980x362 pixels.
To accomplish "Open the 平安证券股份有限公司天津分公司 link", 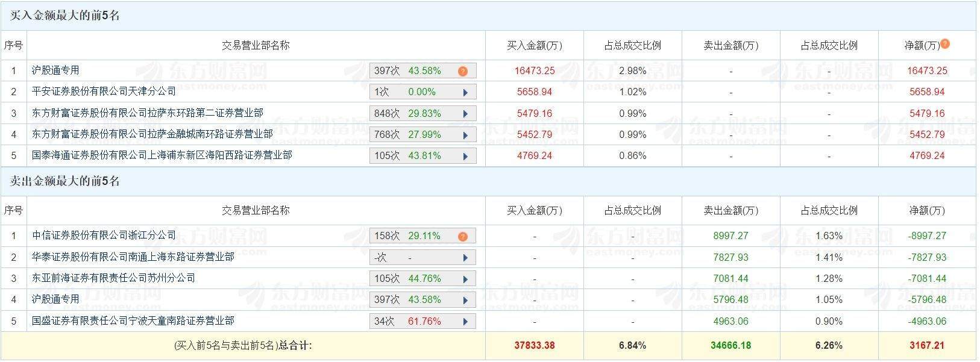I will [104, 92].
